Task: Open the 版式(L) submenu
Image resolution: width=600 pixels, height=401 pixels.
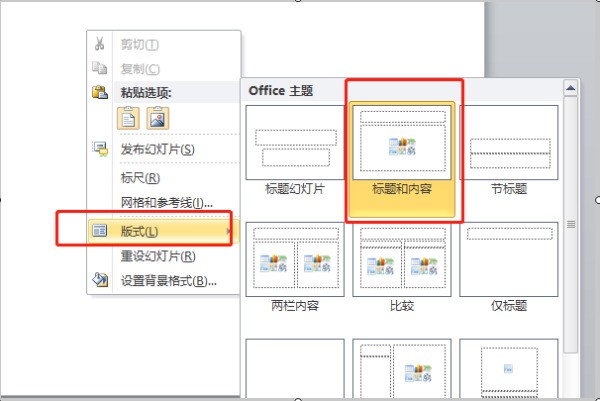Action: pyautogui.click(x=164, y=231)
